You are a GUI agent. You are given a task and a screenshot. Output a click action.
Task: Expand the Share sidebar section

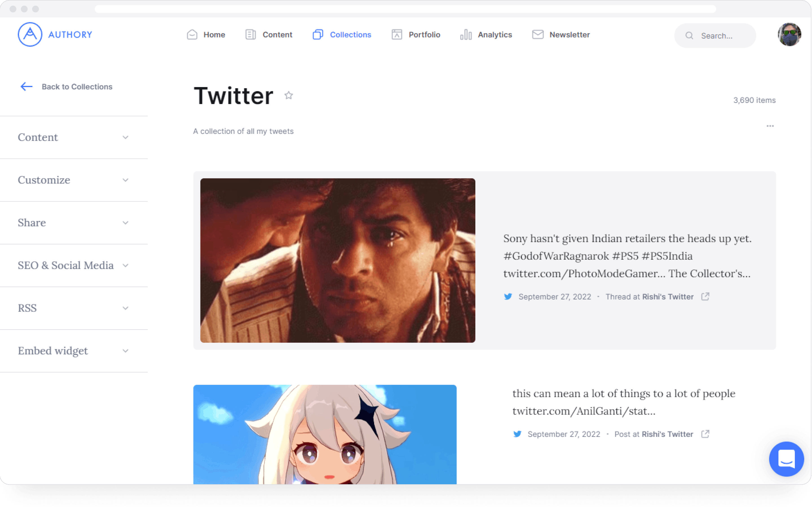tap(74, 223)
